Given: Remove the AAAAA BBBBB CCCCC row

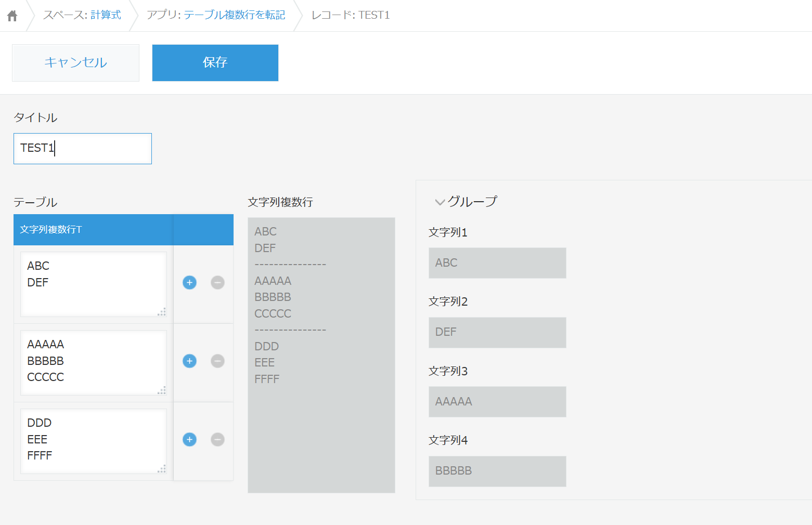Looking at the screenshot, I should pyautogui.click(x=217, y=361).
